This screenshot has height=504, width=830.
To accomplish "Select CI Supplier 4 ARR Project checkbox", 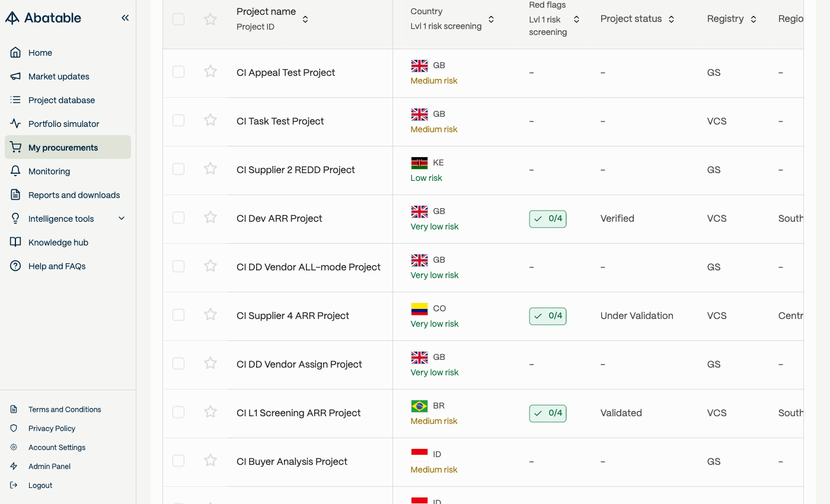I will (x=178, y=315).
